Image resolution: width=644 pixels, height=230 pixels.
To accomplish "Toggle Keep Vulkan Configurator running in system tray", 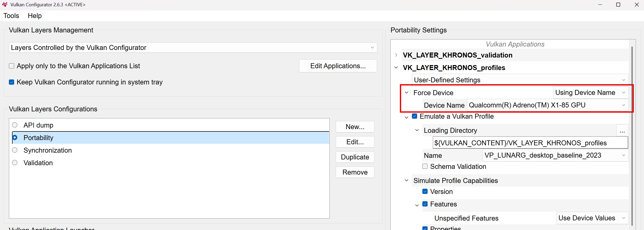I will 12,82.
